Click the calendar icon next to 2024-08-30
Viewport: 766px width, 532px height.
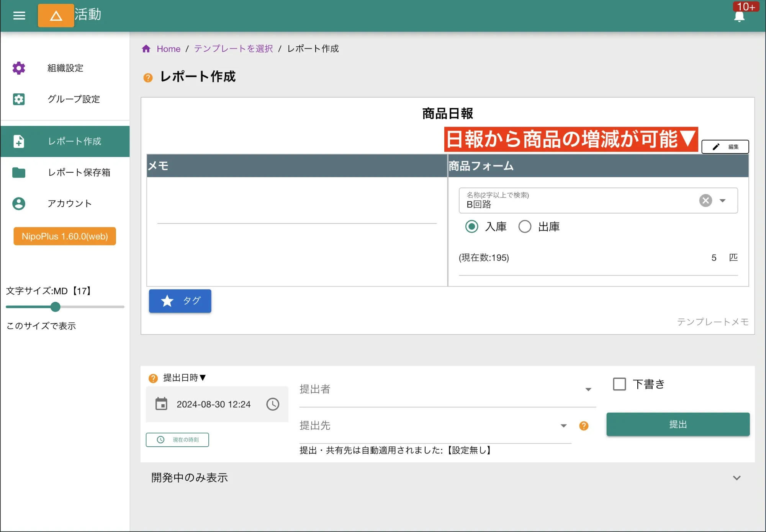162,404
